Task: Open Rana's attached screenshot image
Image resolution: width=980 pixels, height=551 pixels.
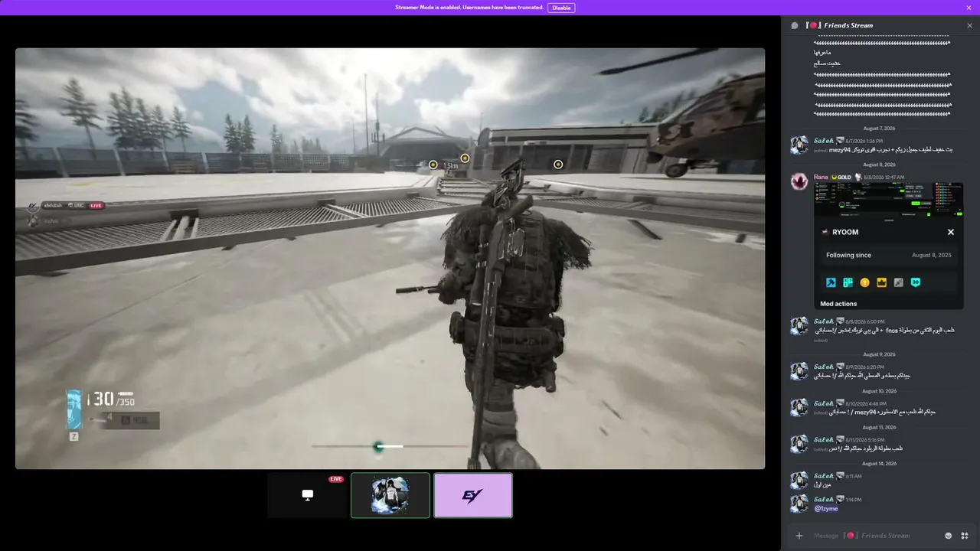Action: point(888,246)
